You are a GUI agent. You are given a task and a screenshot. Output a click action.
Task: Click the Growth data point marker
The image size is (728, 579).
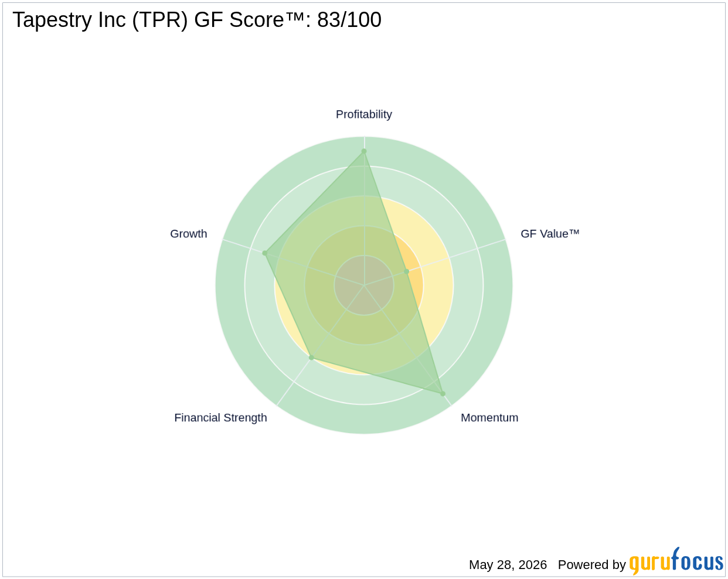click(264, 253)
